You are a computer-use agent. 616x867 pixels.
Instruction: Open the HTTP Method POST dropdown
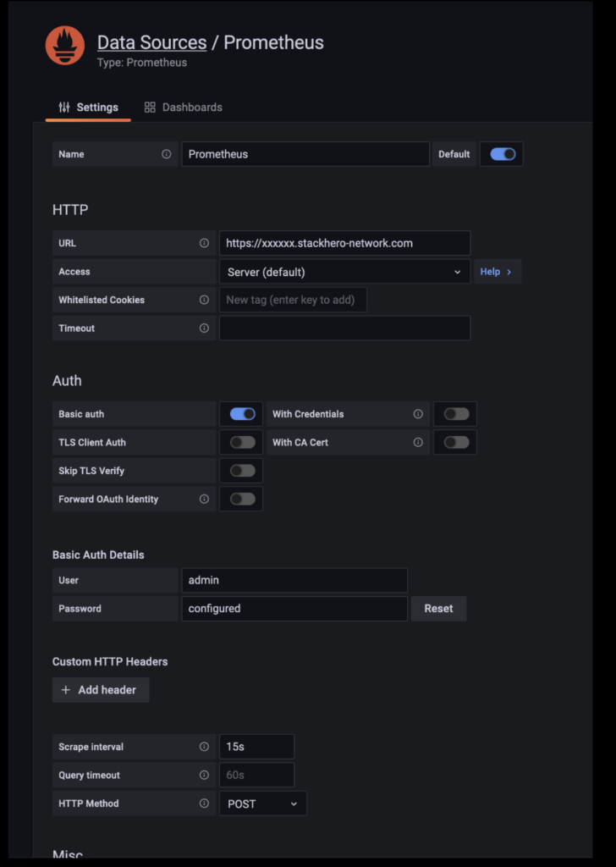tap(263, 803)
